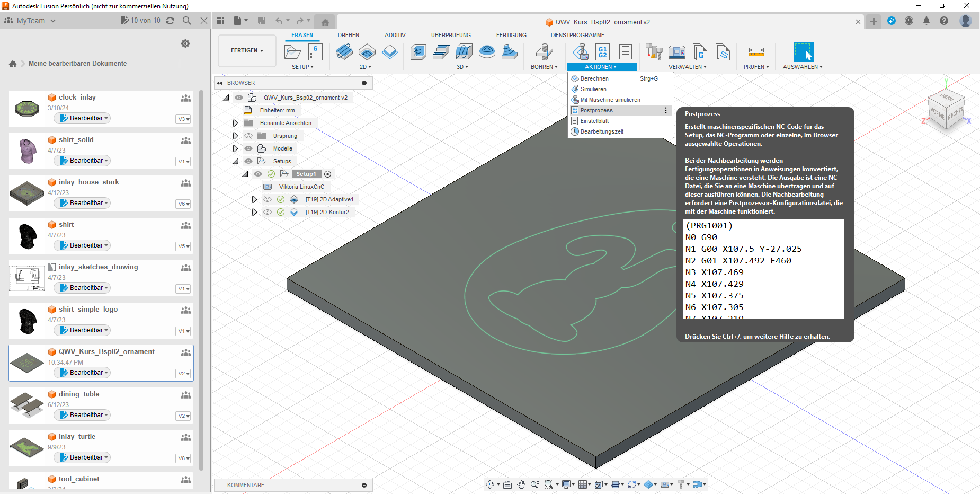Open the tool library icon in VERWALTEN

654,52
